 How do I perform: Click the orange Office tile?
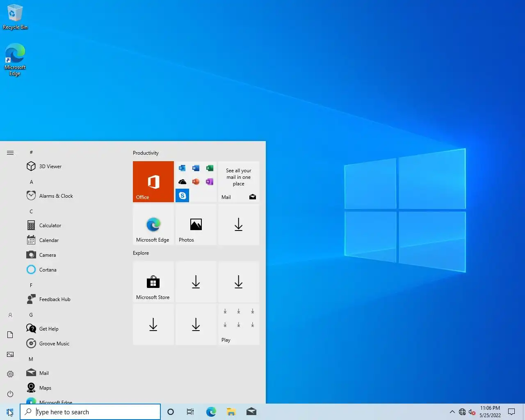(x=153, y=182)
